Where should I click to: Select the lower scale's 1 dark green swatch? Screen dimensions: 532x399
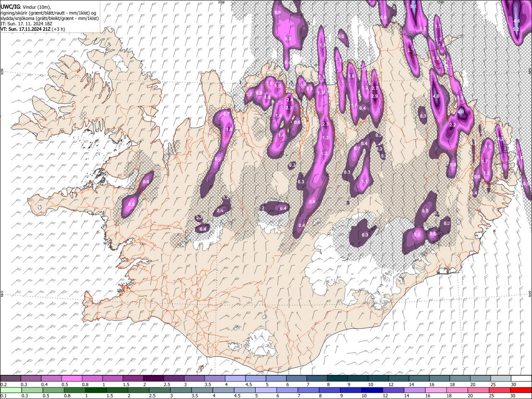click(96, 390)
